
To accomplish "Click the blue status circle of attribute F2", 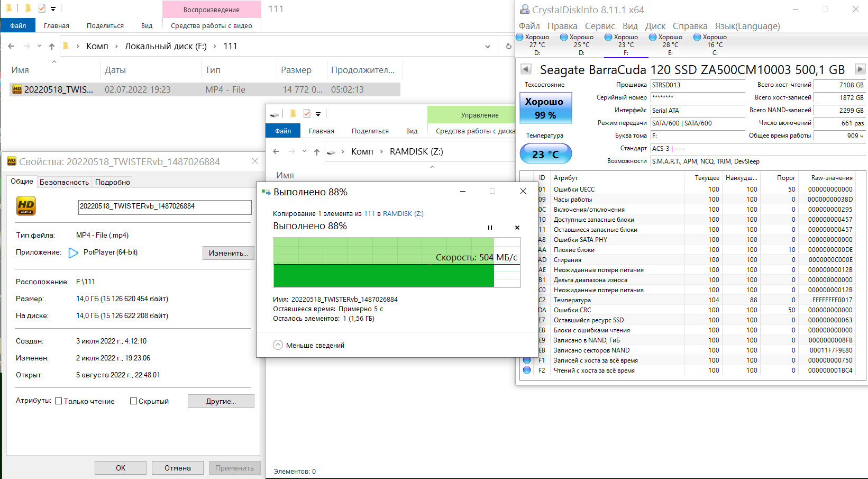I will (x=527, y=370).
